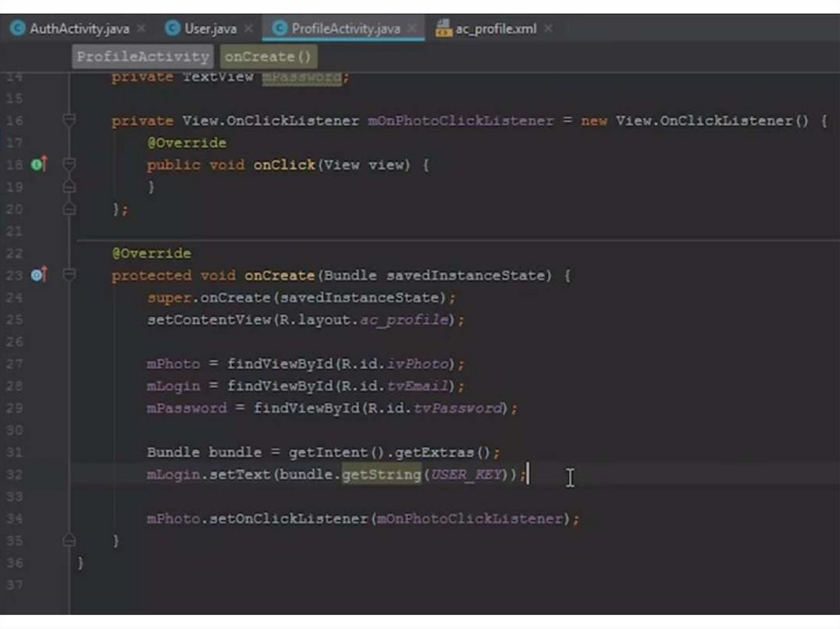Close the ac_profile.xml tab
The image size is (840, 629).
(548, 29)
